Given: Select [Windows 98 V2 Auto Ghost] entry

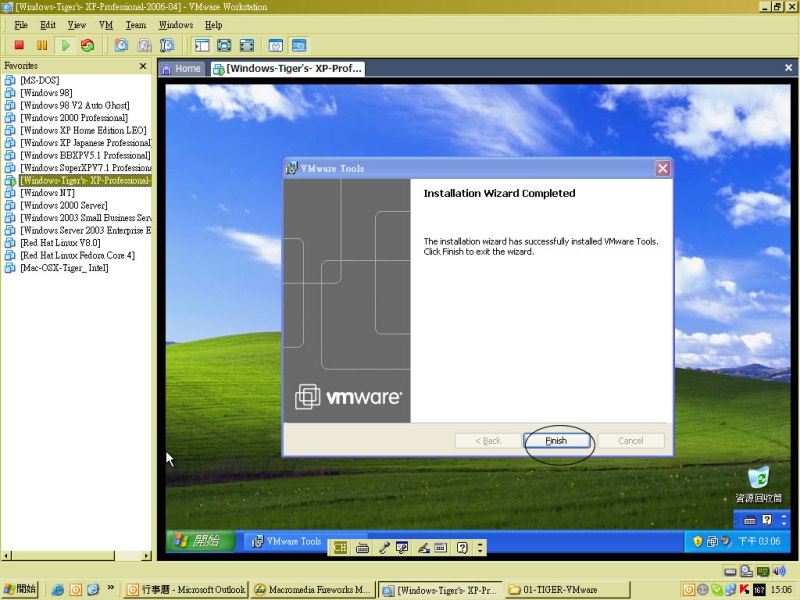Looking at the screenshot, I should pyautogui.click(x=74, y=105).
